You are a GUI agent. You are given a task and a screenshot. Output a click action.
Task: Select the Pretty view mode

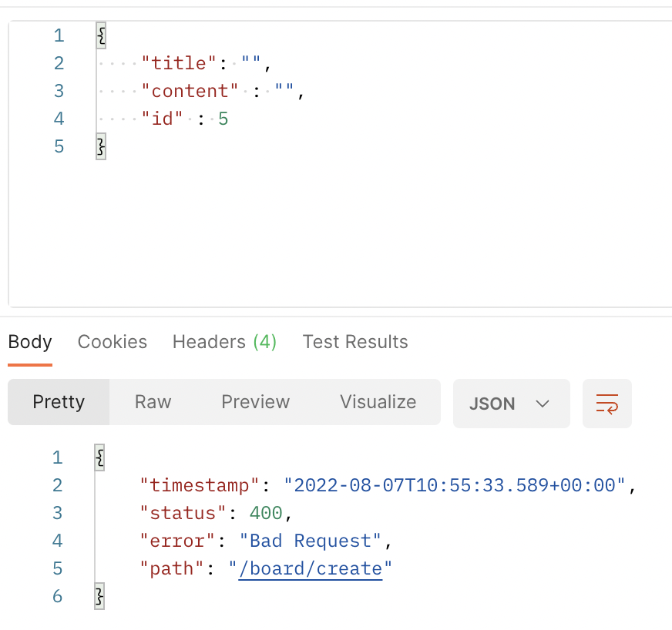(x=59, y=402)
